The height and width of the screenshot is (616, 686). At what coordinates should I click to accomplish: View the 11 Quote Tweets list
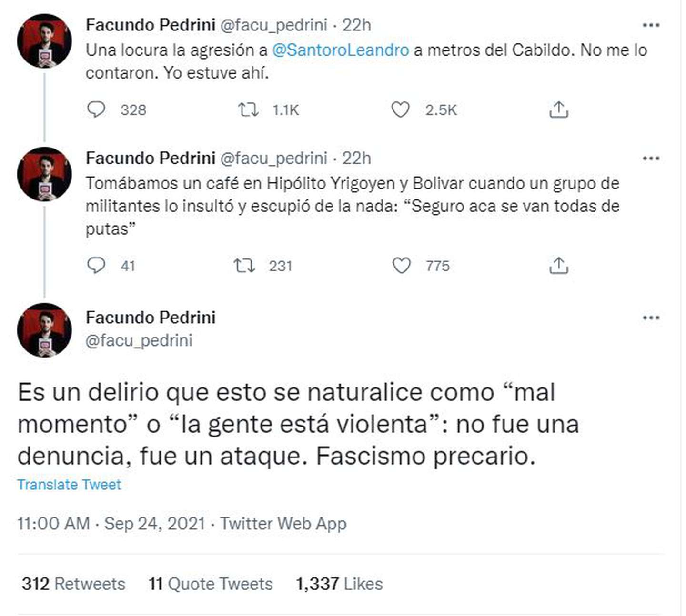click(211, 584)
